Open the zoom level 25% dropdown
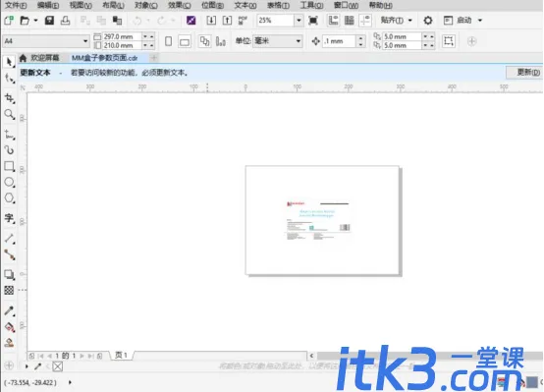 click(299, 21)
